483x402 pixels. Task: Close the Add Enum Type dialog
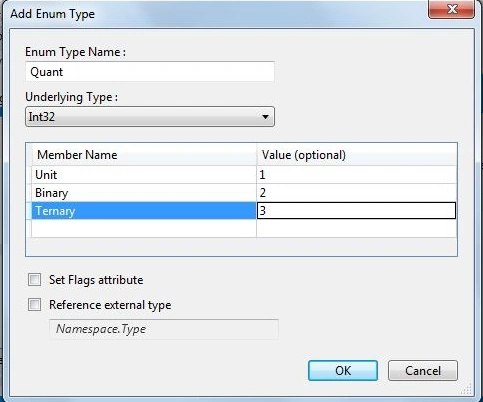pyautogui.click(x=451, y=9)
